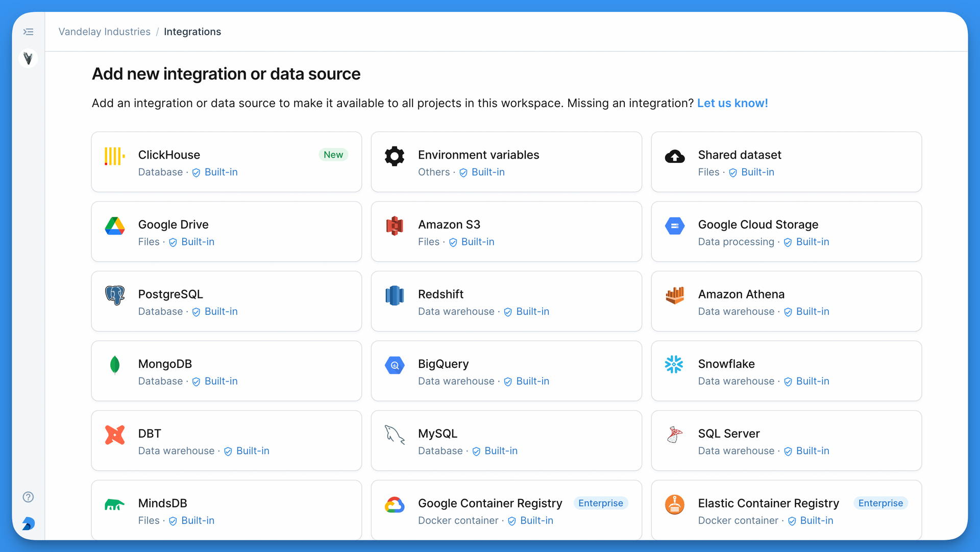Select the Snowflake integration icon
This screenshot has width=980, height=552.
[674, 365]
